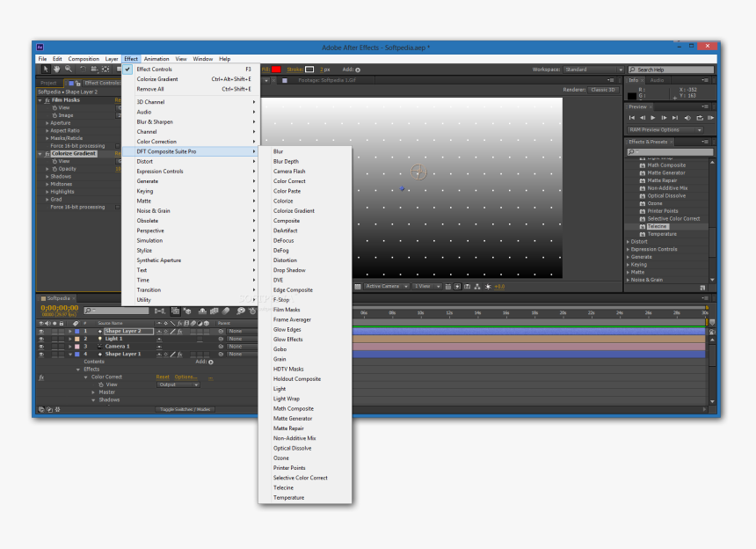The height and width of the screenshot is (549, 756).
Task: Open RAM Preview Options dropdown
Action: [x=665, y=130]
